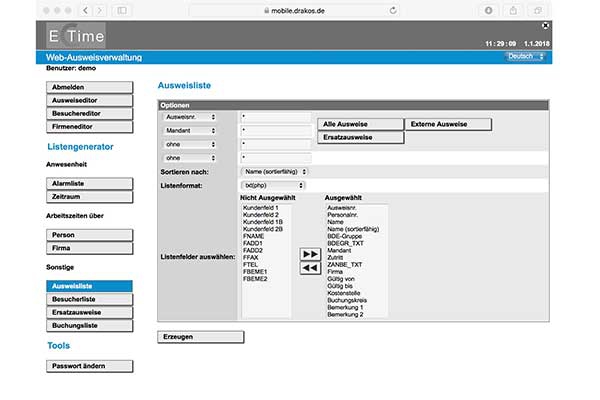Click the Safari forward arrow
This screenshot has width=600, height=400.
point(100,10)
